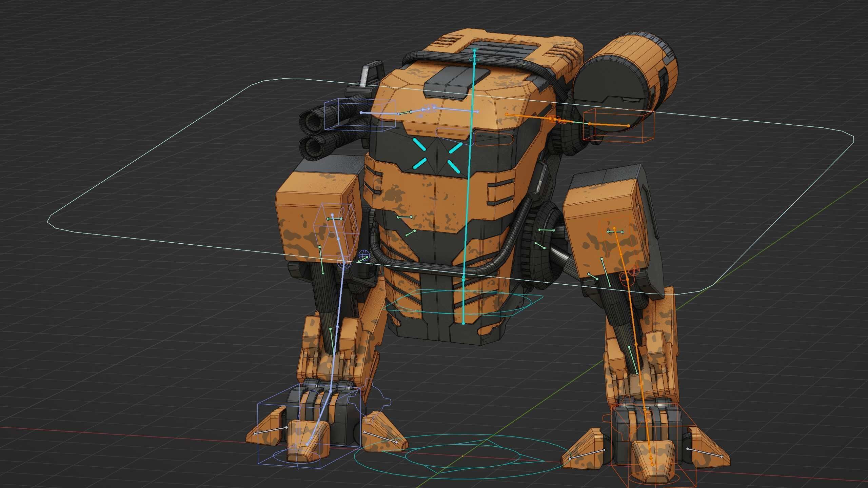Select white toe bone on blue-side inner toe
The width and height of the screenshot is (868, 488).
(380, 437)
